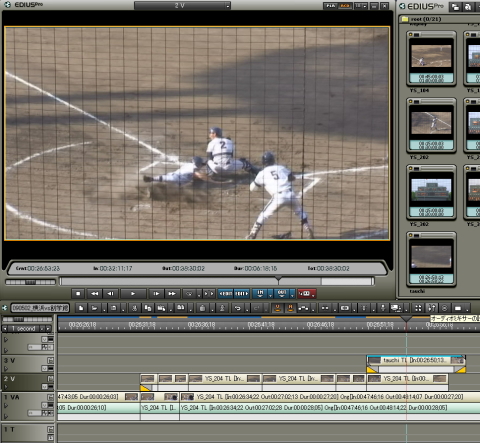Click the player position scrub bar

click(x=217, y=282)
